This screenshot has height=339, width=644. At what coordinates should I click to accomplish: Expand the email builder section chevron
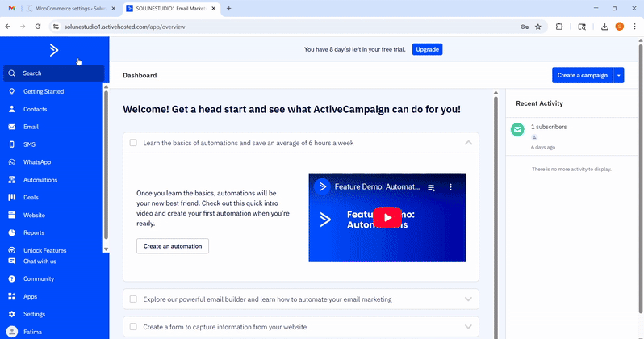pos(468,299)
